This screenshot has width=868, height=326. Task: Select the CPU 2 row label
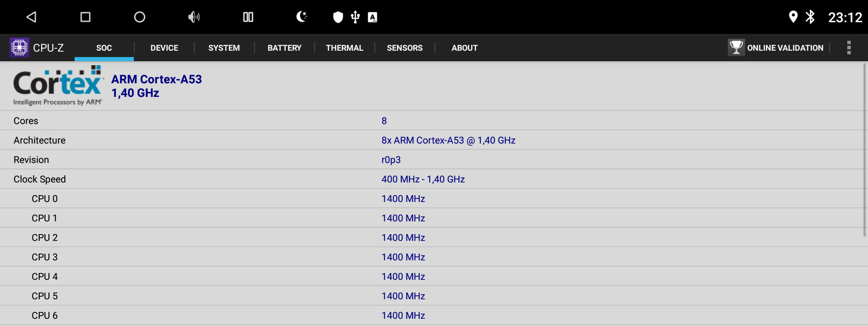[45, 238]
